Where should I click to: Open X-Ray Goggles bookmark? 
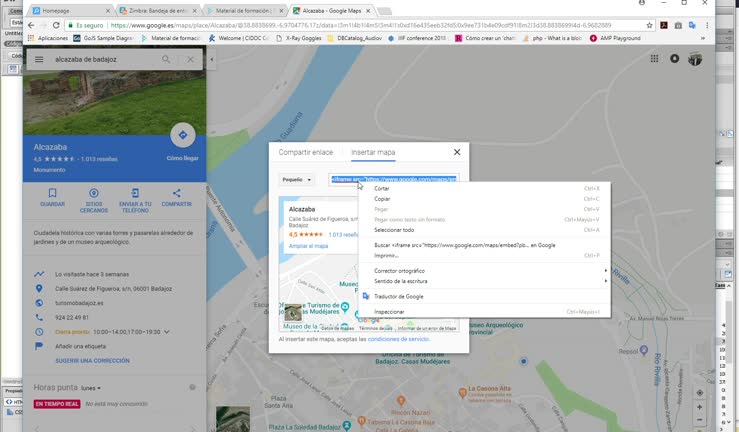tap(298, 38)
